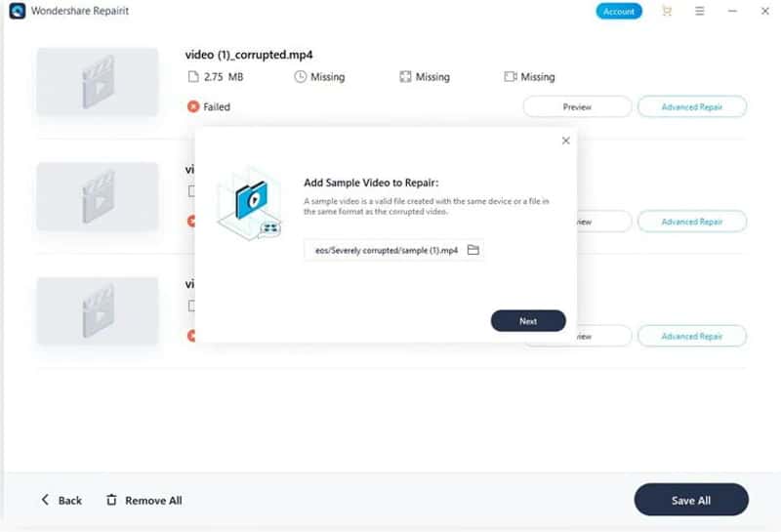Click Advanced Repair for the third video

point(692,336)
